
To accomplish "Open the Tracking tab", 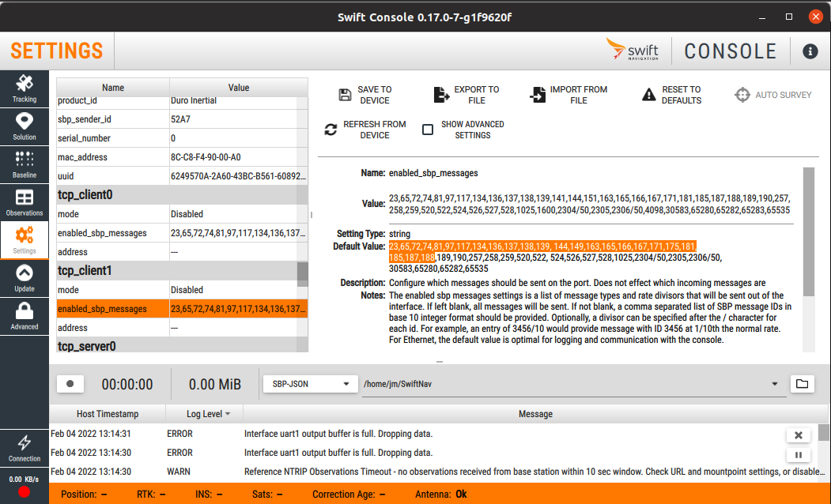I will 25,89.
